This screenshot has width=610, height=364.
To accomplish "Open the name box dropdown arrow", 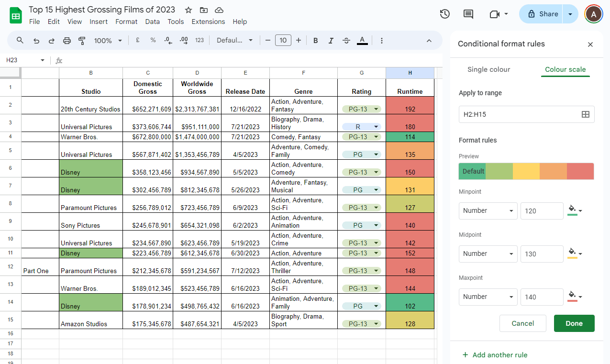I will (x=43, y=60).
